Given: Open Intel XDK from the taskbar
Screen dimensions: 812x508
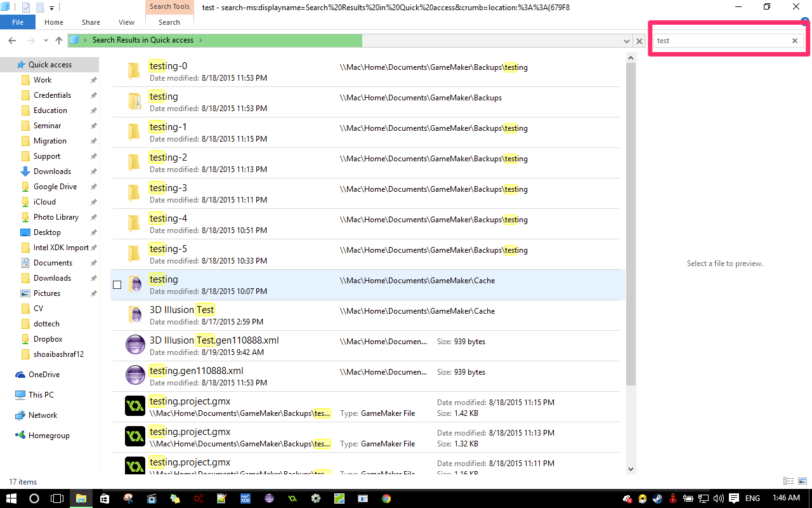Looking at the screenshot, I should point(245,498).
